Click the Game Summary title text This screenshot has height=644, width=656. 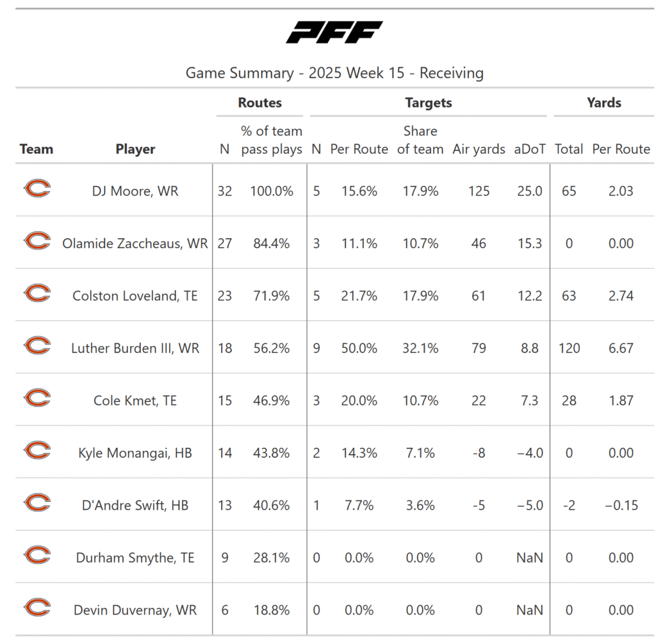[x=334, y=73]
